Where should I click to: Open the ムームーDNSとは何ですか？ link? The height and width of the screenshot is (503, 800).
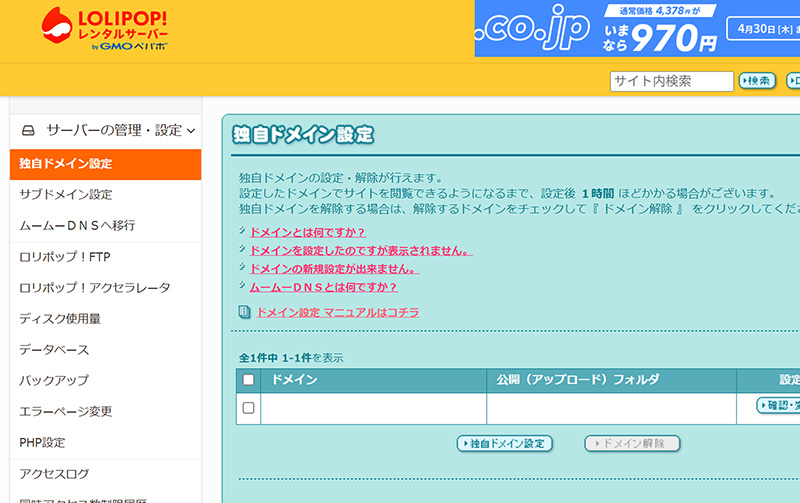point(323,287)
